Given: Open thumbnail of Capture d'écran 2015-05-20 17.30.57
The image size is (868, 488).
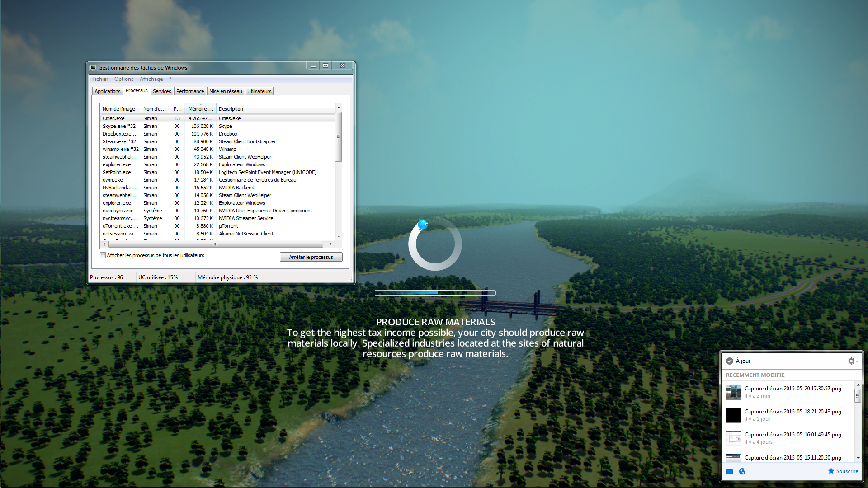Looking at the screenshot, I should point(733,392).
